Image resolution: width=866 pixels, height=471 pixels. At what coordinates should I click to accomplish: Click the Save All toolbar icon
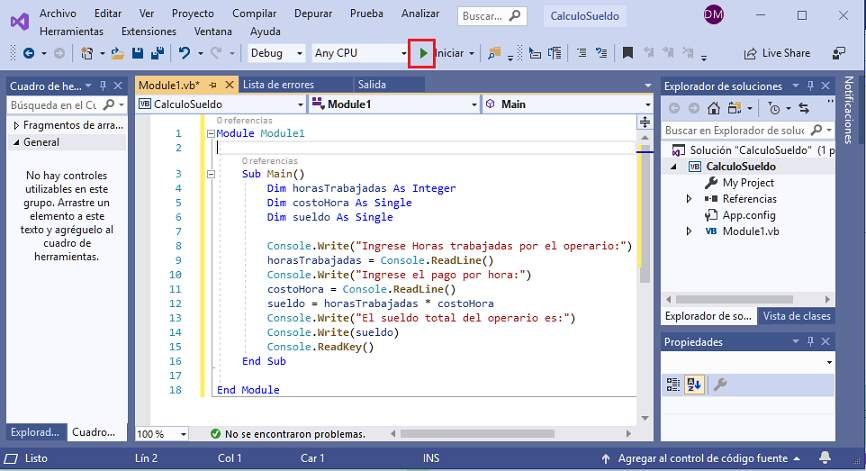point(156,53)
